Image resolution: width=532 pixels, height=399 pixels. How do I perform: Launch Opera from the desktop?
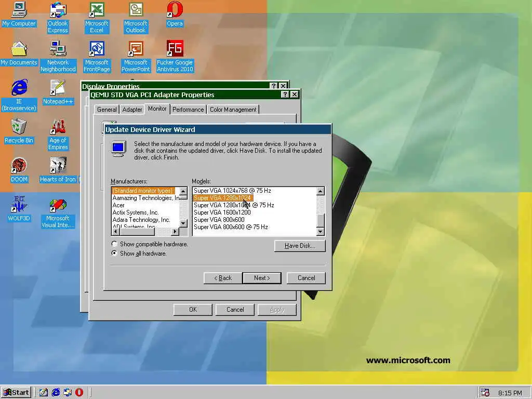pos(175,14)
